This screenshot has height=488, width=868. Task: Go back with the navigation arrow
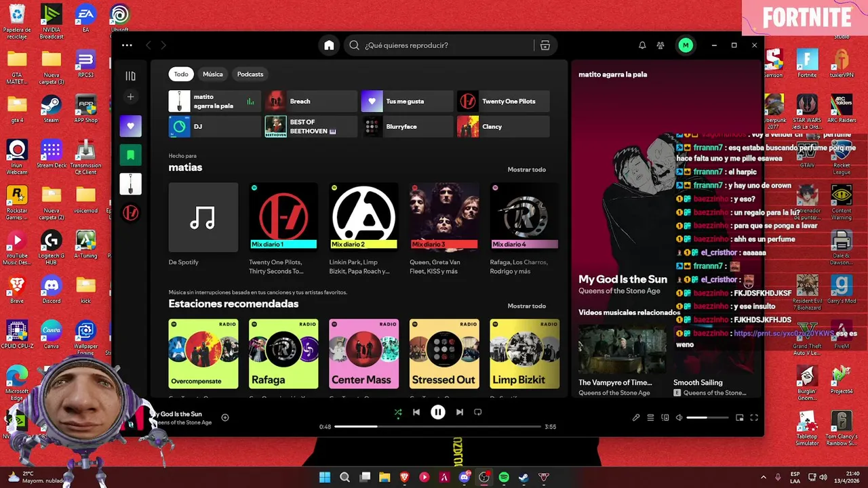(x=149, y=45)
